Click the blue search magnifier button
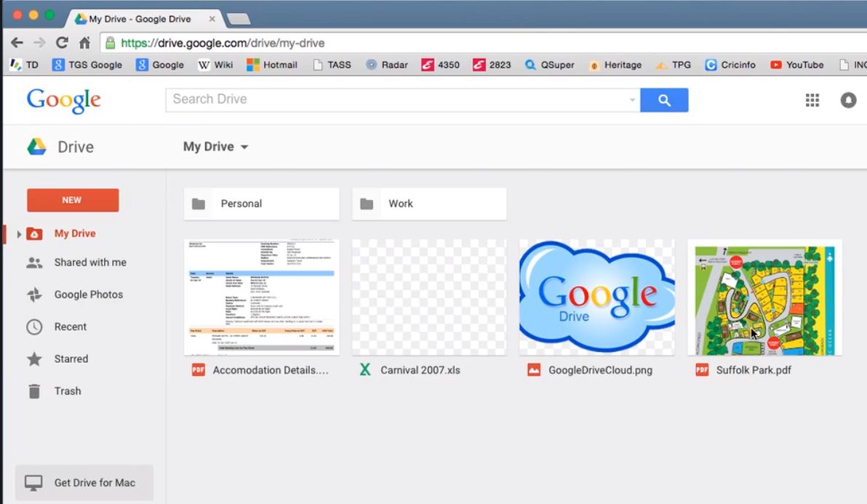 point(664,100)
